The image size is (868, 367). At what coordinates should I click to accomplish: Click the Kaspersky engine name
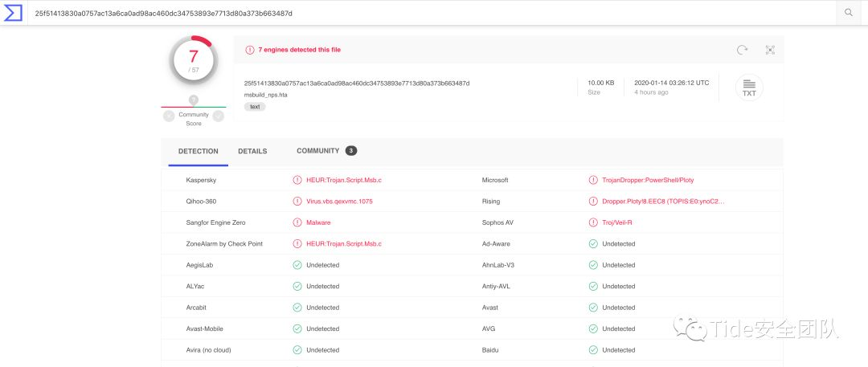(201, 180)
